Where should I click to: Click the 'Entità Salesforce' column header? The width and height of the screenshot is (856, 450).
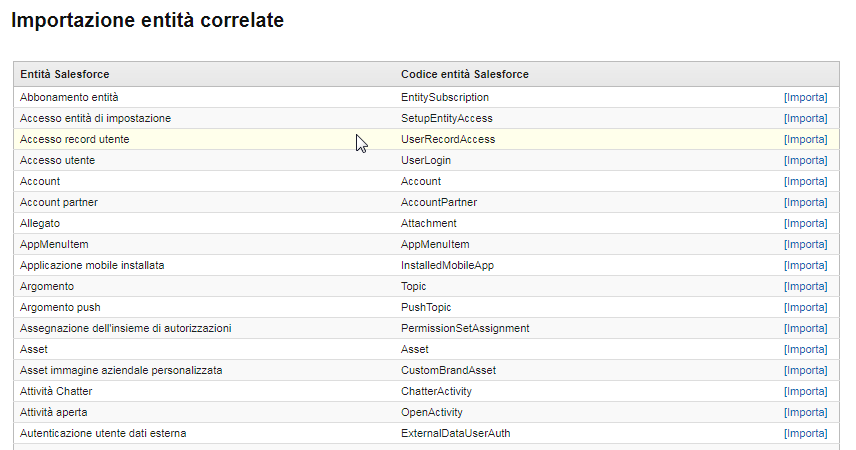point(64,74)
